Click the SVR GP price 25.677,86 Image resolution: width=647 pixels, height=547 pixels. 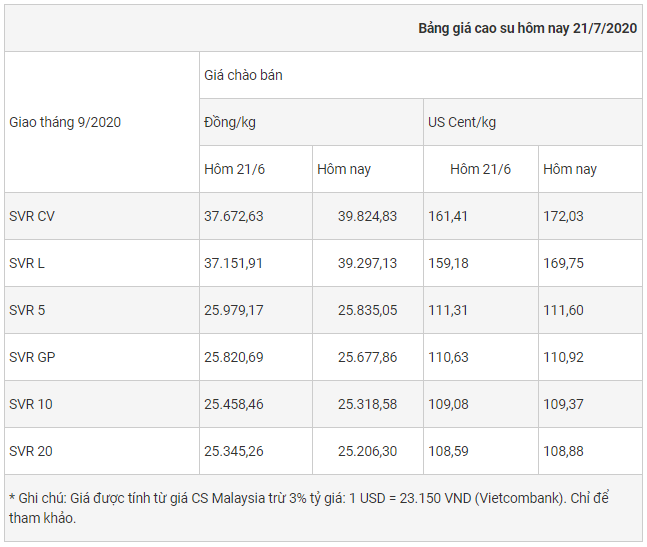367,357
